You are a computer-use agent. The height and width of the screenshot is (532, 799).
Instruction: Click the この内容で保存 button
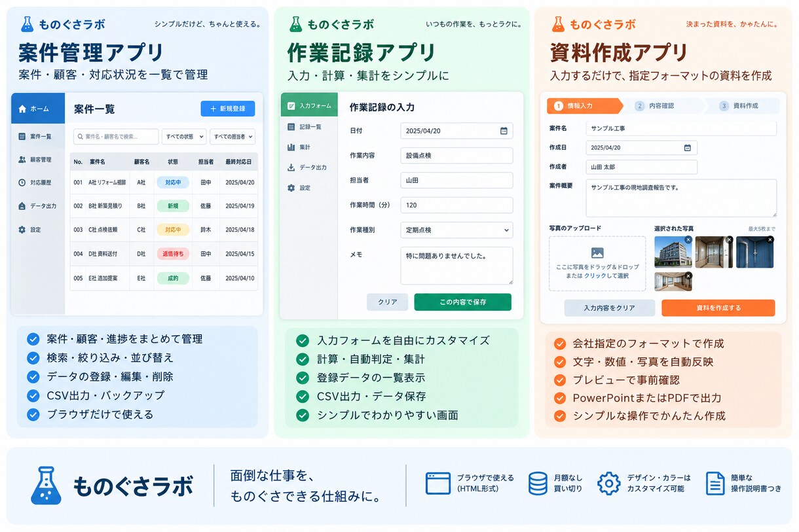coord(463,302)
